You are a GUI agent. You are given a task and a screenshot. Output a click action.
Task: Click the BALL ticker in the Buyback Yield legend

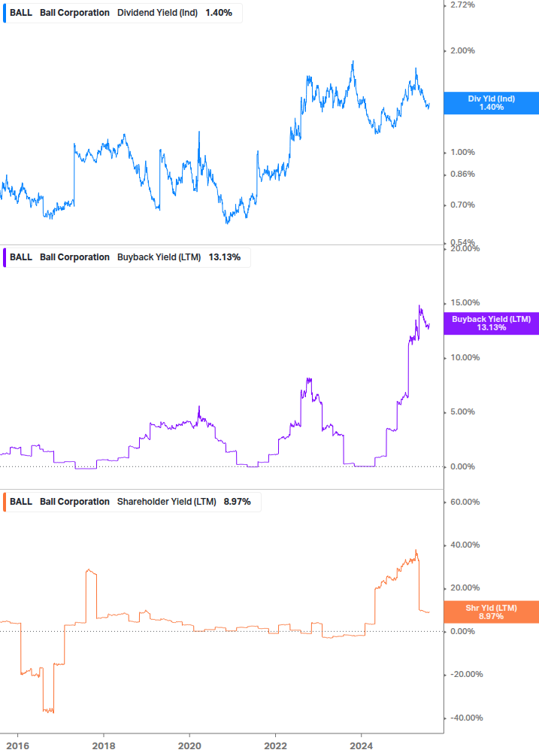[x=21, y=257]
